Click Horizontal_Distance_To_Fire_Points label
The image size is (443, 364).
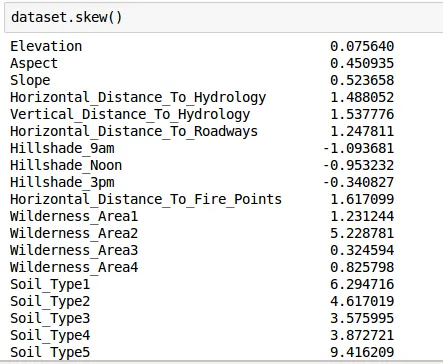pos(146,199)
